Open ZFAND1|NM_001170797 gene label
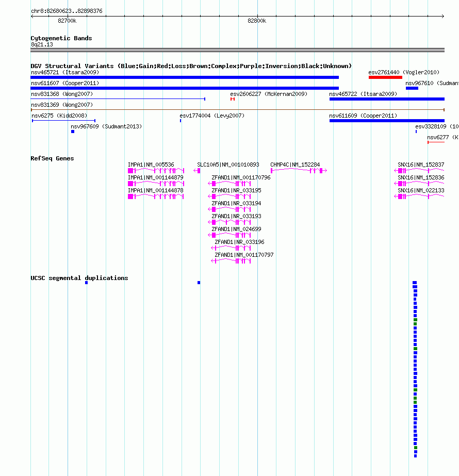Screen dimensions: 459x476 [244, 255]
